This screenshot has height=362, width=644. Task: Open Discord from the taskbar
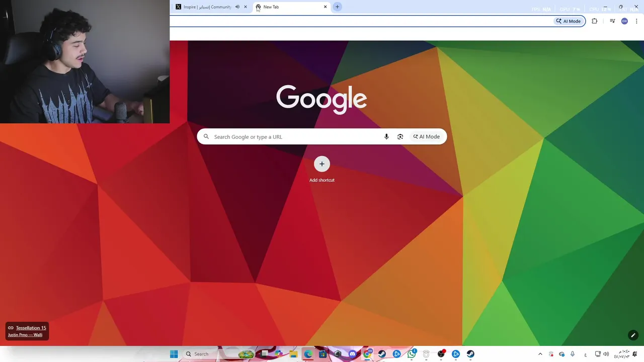[352, 354]
